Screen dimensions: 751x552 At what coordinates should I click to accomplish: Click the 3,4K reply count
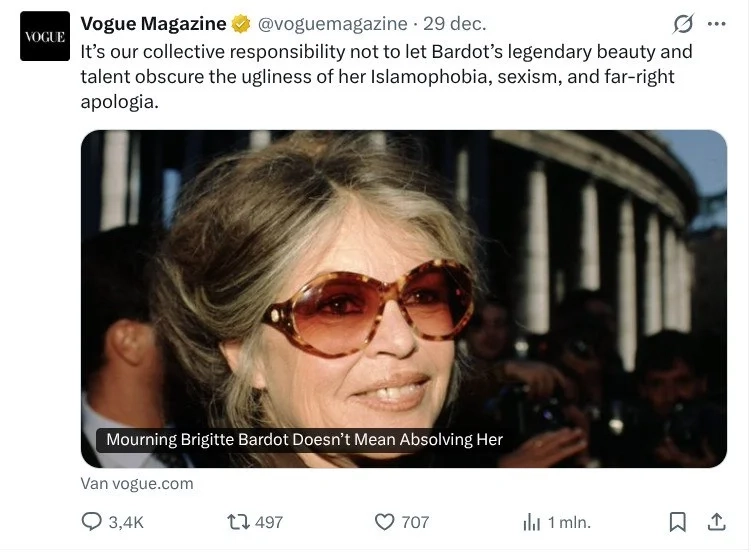(126, 522)
